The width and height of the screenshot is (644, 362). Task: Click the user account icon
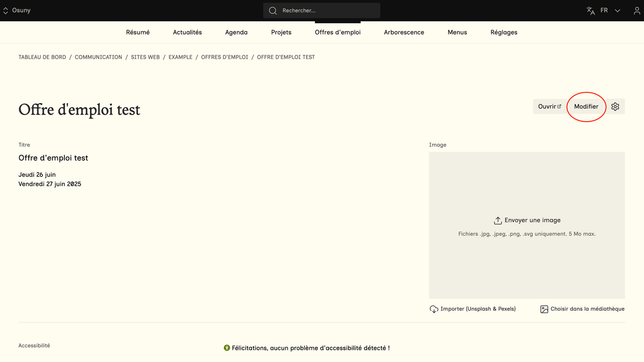636,11
